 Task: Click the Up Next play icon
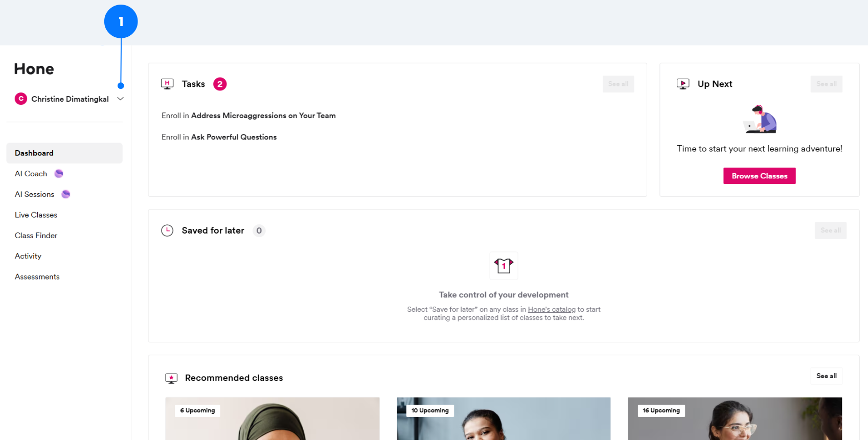tap(683, 84)
